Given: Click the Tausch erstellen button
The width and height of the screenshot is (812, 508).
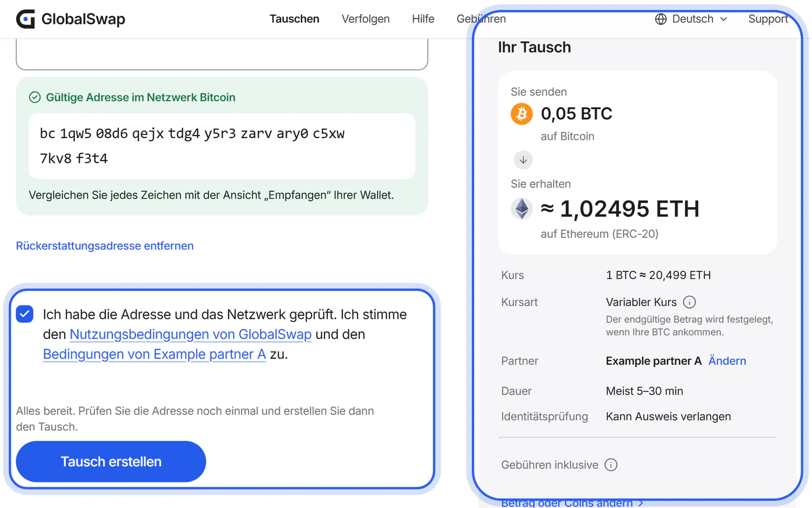Looking at the screenshot, I should click(x=111, y=462).
